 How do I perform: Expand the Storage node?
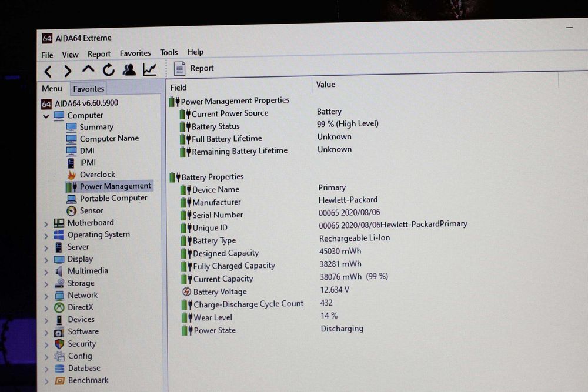point(46,284)
